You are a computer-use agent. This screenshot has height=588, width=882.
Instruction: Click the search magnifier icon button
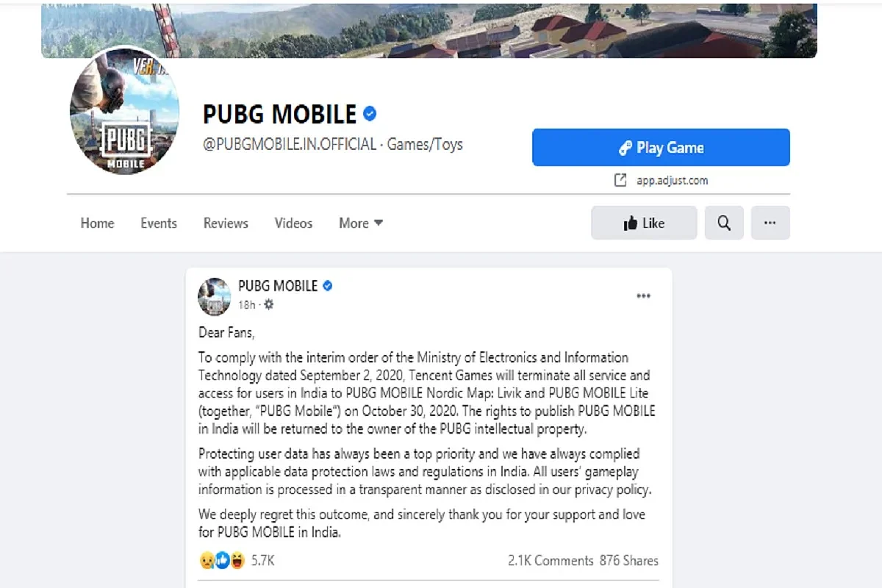(x=724, y=223)
